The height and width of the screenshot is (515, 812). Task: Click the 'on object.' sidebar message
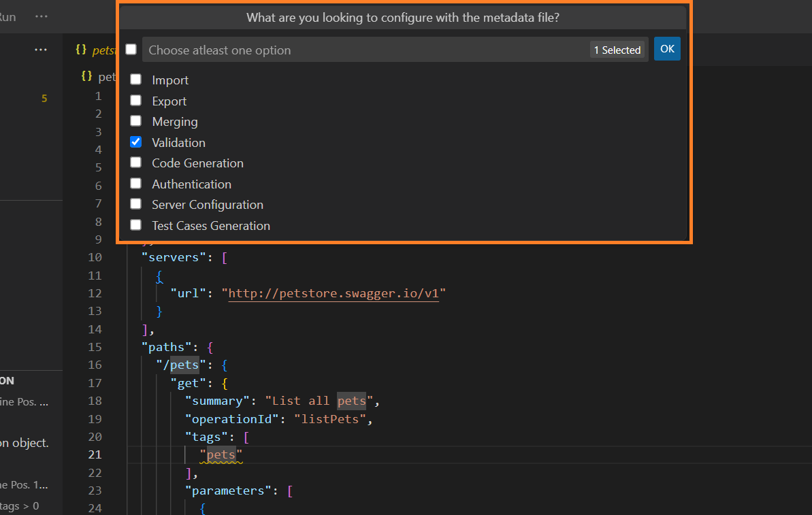pos(25,443)
